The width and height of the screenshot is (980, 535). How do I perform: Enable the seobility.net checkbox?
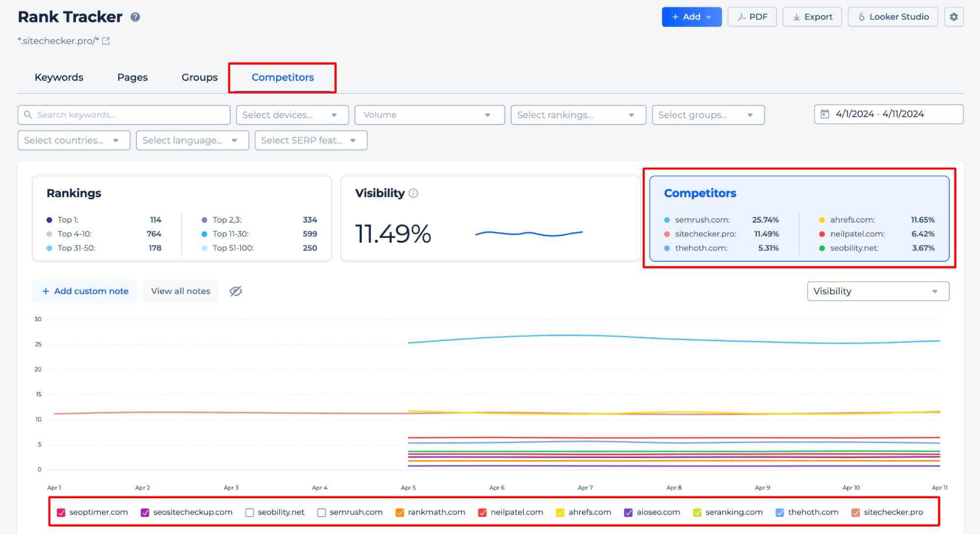pyautogui.click(x=250, y=512)
